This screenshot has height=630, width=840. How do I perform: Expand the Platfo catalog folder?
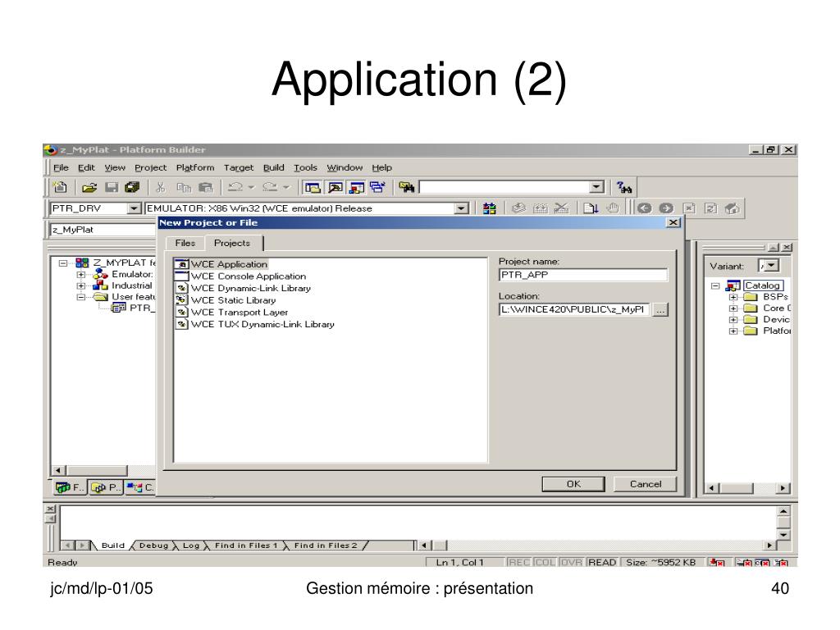click(733, 331)
